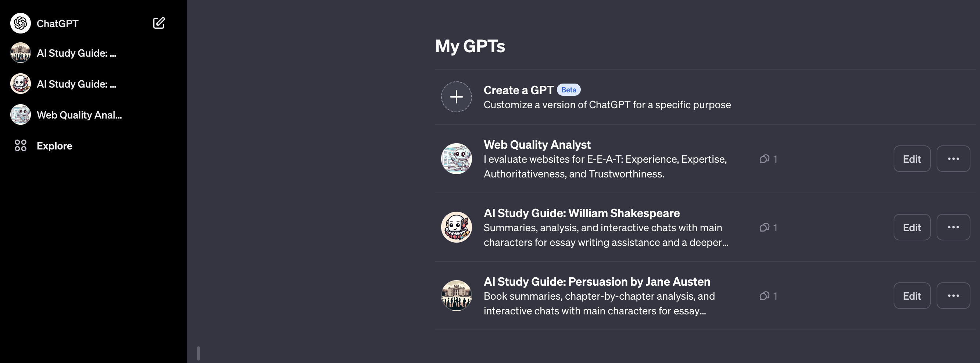Click the Edit button for William Shakespeare GPT
This screenshot has width=980, height=363.
coord(912,227)
